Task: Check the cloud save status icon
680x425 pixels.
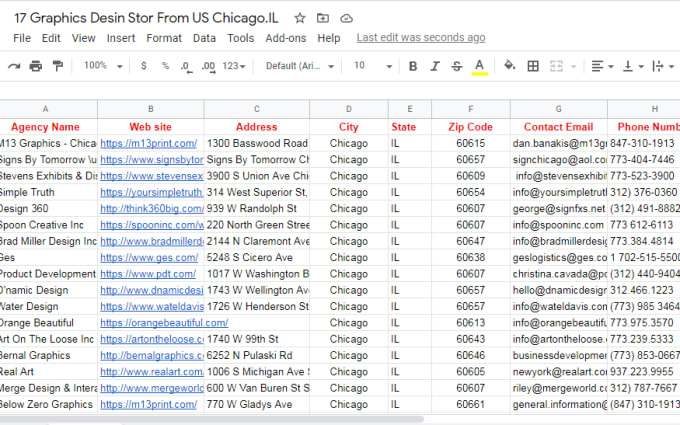Action: click(x=346, y=18)
